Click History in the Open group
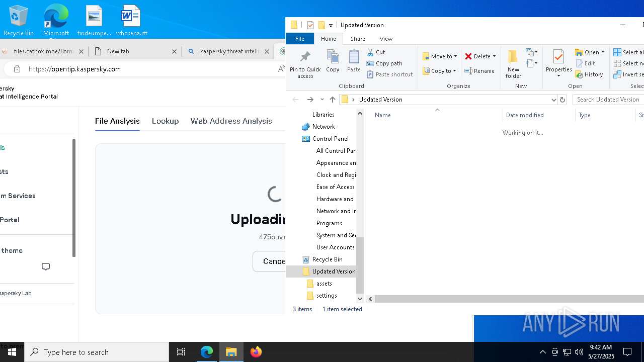This screenshot has width=644, height=362. coord(589,74)
